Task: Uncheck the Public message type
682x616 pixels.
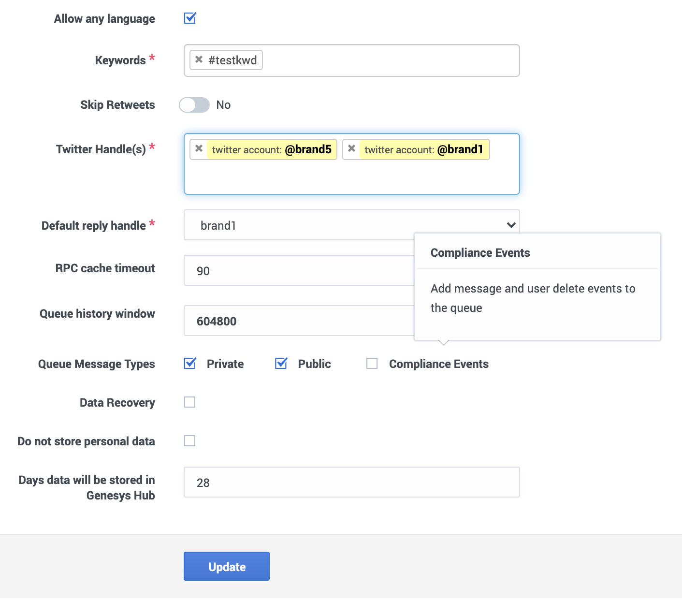Action: (x=281, y=363)
